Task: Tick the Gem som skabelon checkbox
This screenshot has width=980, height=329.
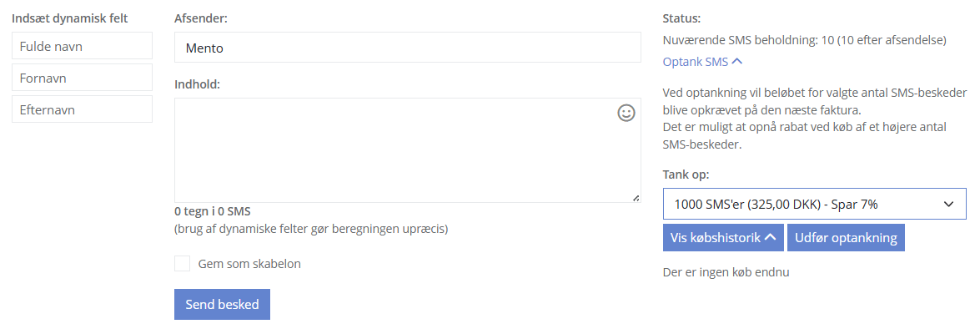Action: coord(182,263)
